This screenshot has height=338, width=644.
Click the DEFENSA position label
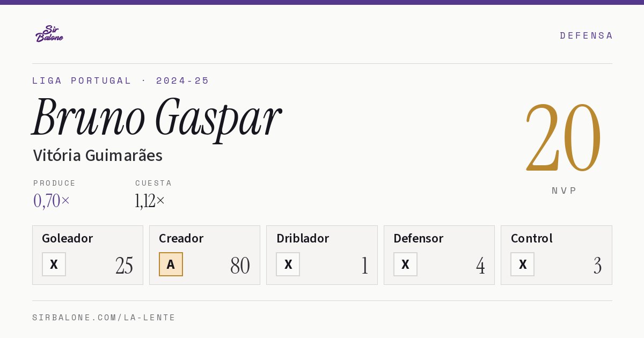point(586,35)
